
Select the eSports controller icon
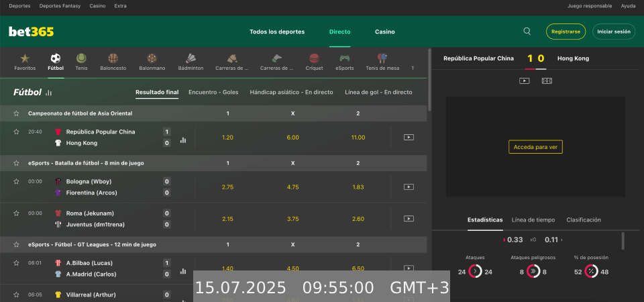tap(345, 58)
